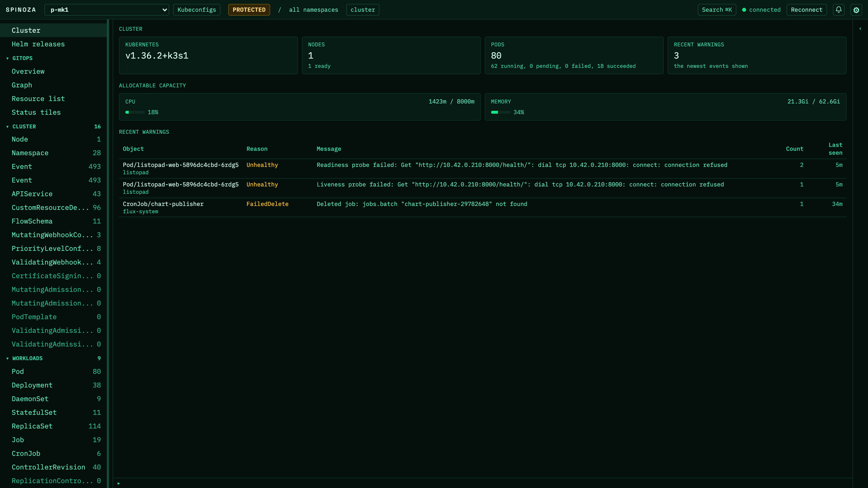
Task: Click the Pods summary card
Action: point(574,55)
